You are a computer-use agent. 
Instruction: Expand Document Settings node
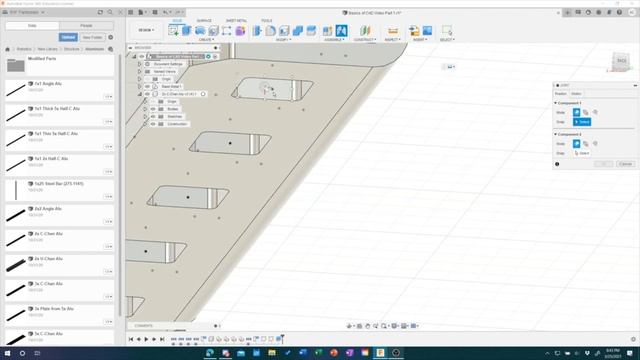coord(140,64)
